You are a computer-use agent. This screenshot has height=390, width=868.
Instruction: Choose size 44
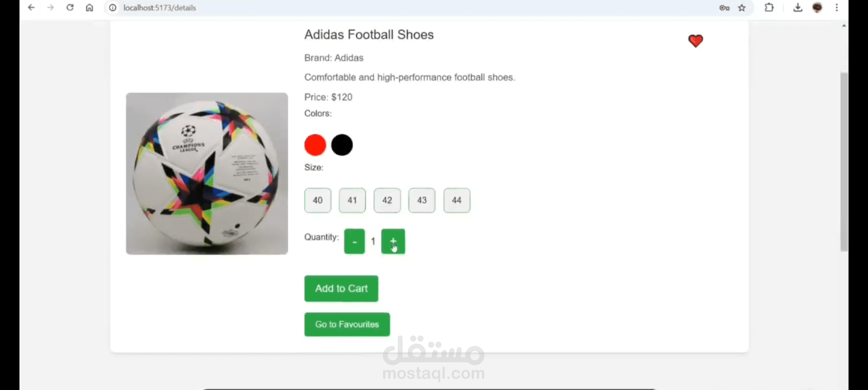point(457,200)
